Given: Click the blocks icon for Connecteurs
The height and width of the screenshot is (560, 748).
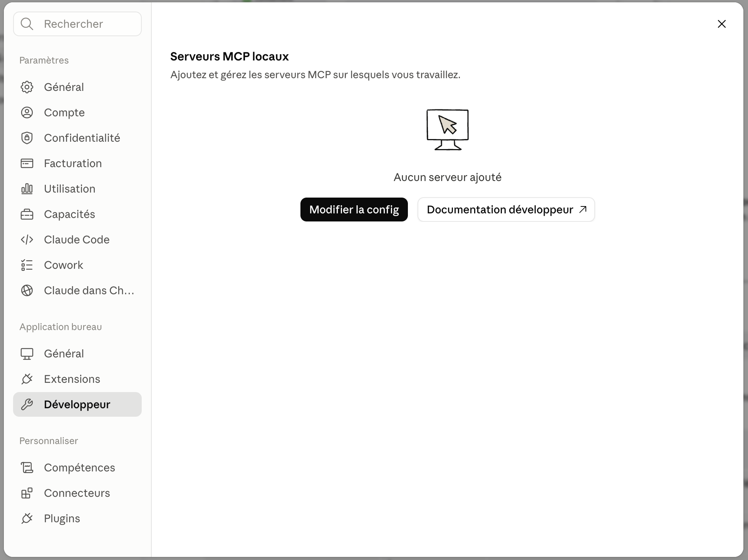Looking at the screenshot, I should click(x=27, y=493).
